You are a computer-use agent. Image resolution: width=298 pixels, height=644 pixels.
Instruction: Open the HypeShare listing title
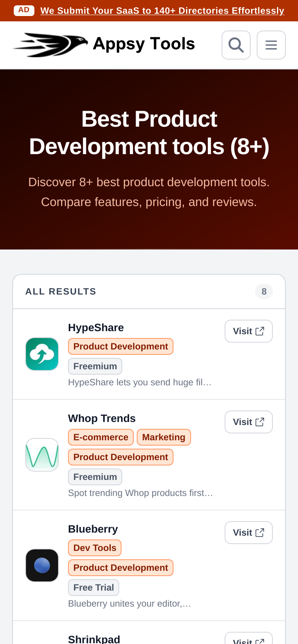point(96,328)
